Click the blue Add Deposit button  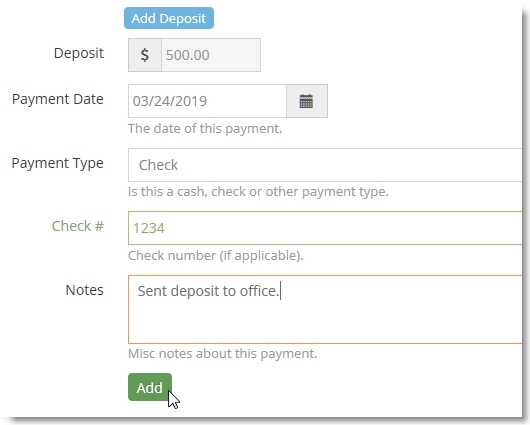[169, 18]
